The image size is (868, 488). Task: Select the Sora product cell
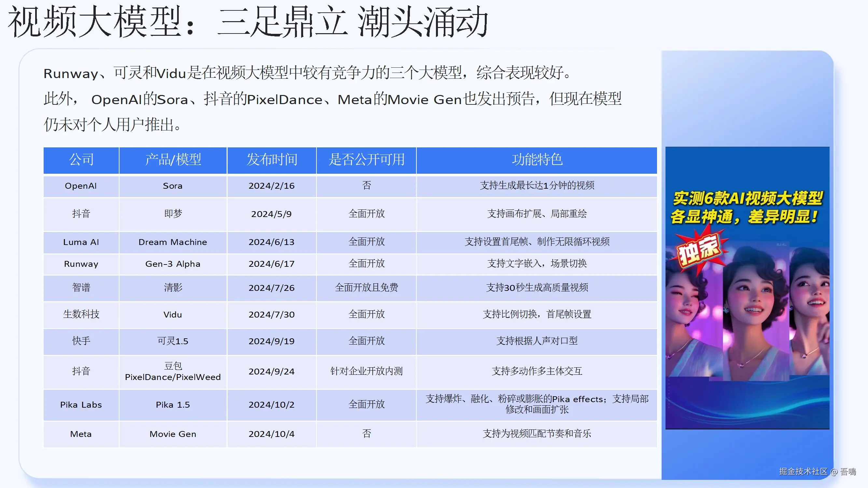click(x=173, y=186)
